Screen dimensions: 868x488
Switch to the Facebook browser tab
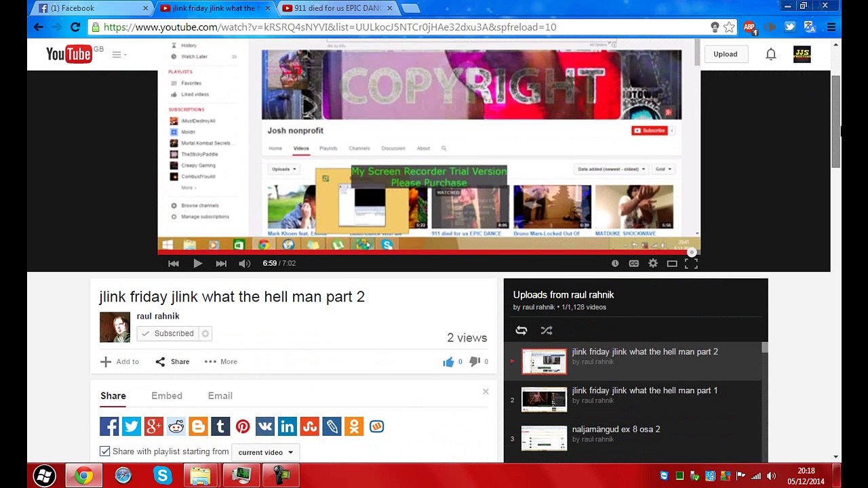[x=93, y=8]
